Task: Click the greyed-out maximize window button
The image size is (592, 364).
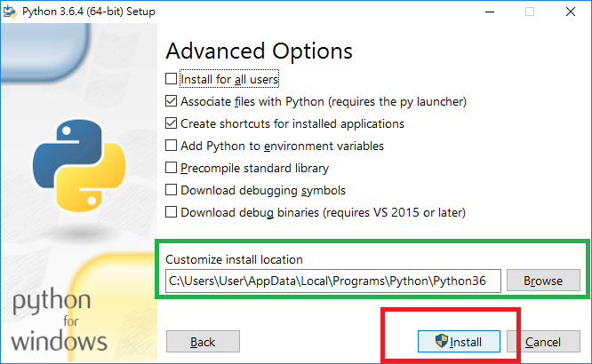Action: click(x=530, y=12)
